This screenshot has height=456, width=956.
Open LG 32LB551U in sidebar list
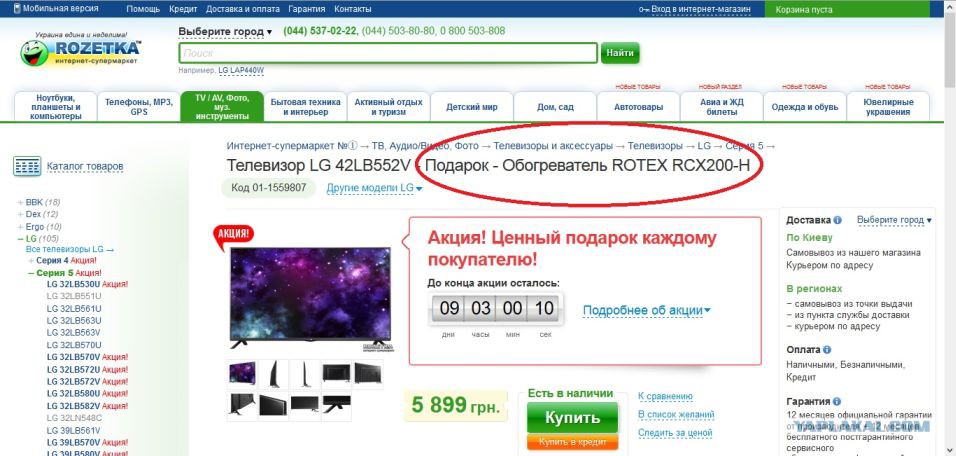click(74, 296)
